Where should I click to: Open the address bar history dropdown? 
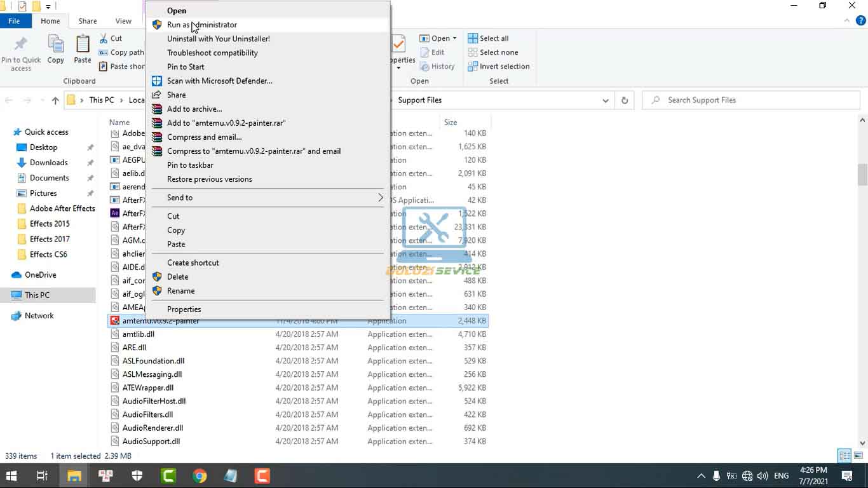606,100
